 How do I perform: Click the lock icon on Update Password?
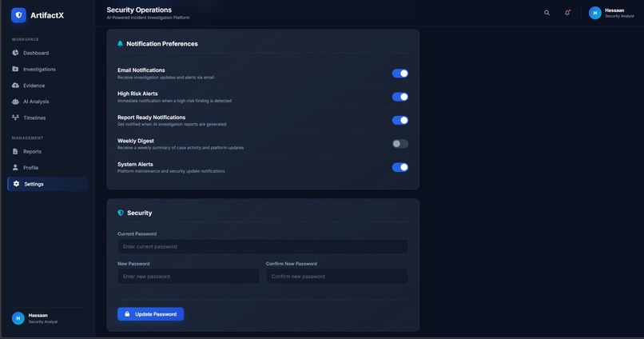127,313
